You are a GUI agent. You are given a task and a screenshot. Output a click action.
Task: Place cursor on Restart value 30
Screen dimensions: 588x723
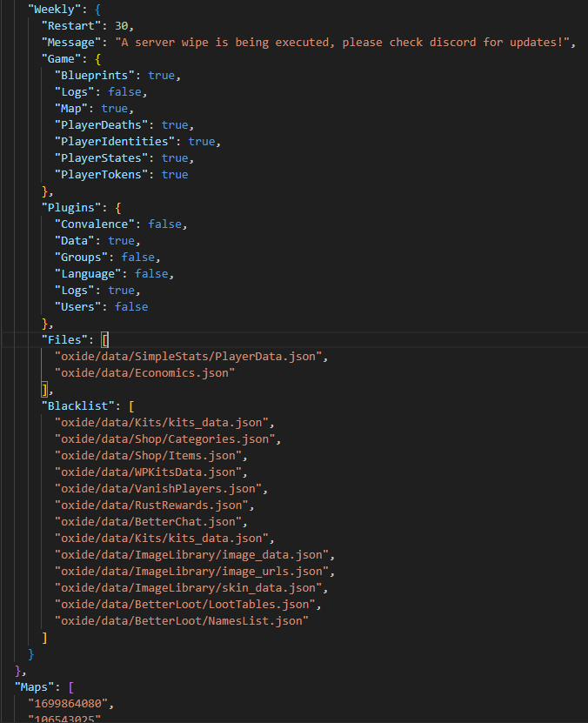pos(121,26)
